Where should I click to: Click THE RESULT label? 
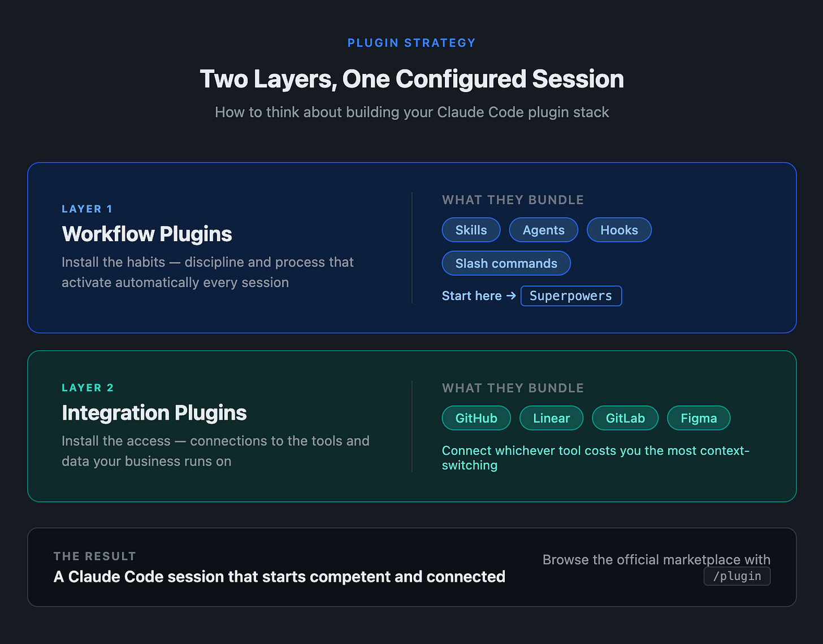[95, 556]
